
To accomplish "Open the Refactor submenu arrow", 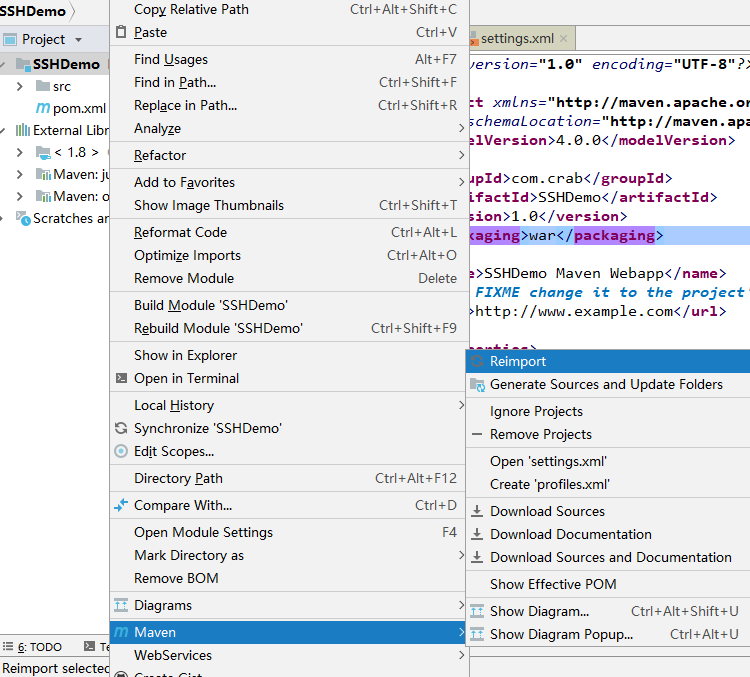I will pyautogui.click(x=461, y=155).
